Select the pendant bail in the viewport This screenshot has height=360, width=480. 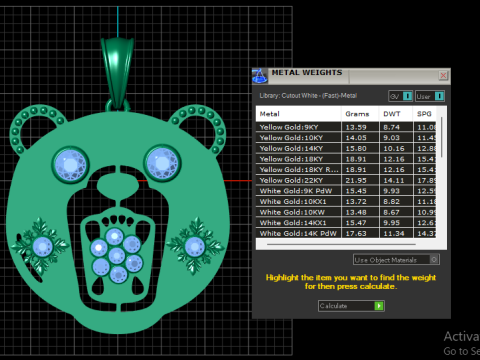117,72
